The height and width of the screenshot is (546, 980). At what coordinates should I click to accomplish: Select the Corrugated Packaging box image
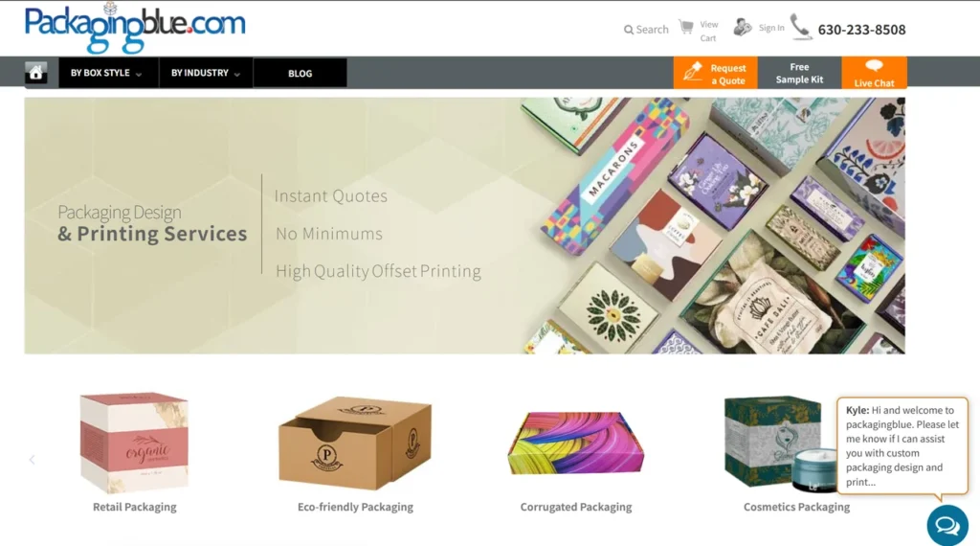click(x=575, y=443)
